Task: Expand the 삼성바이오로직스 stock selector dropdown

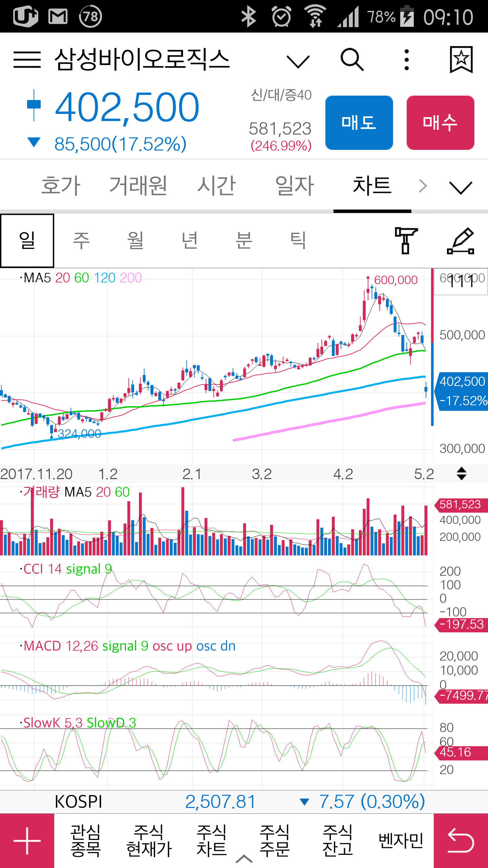Action: [298, 62]
